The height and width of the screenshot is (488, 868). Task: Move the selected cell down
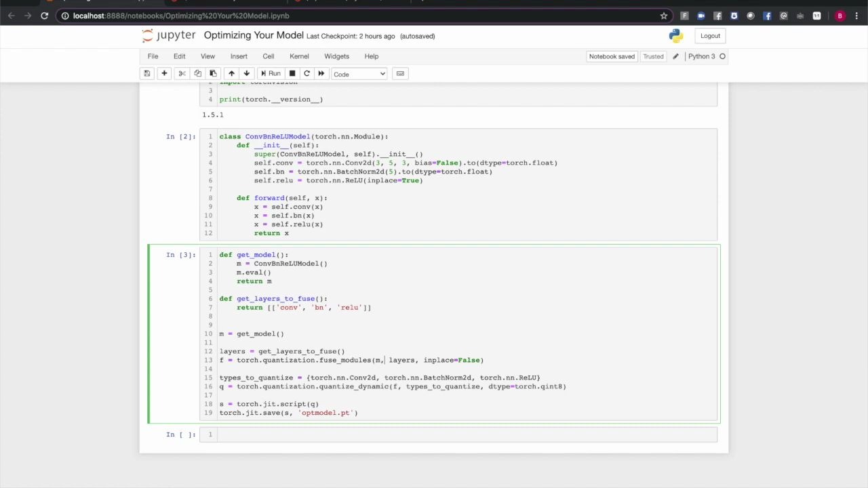click(x=247, y=74)
